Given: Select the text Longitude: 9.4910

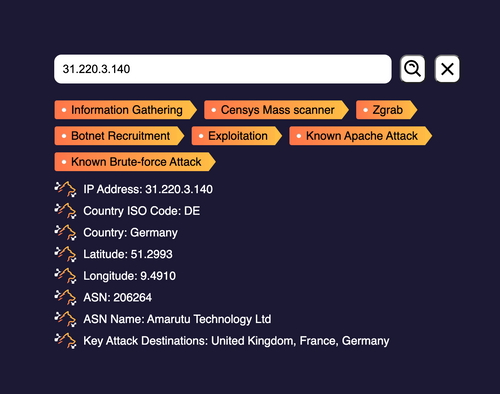Looking at the screenshot, I should [x=130, y=276].
